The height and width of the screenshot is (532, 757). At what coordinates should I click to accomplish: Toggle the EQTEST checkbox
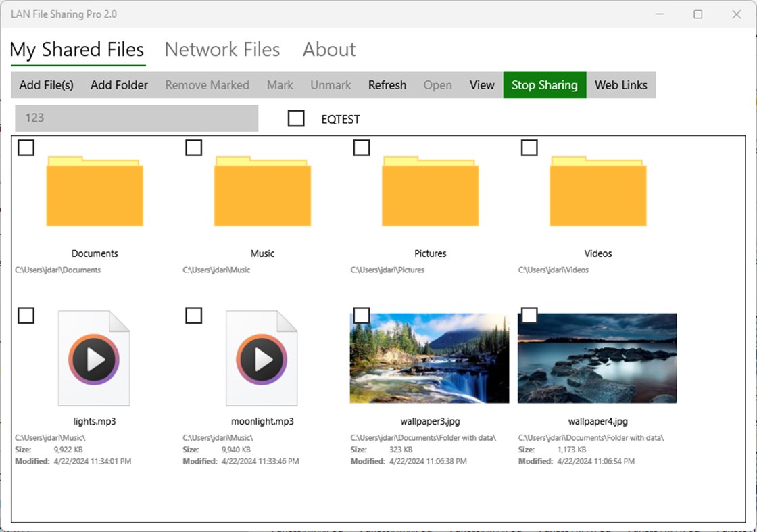pos(296,118)
